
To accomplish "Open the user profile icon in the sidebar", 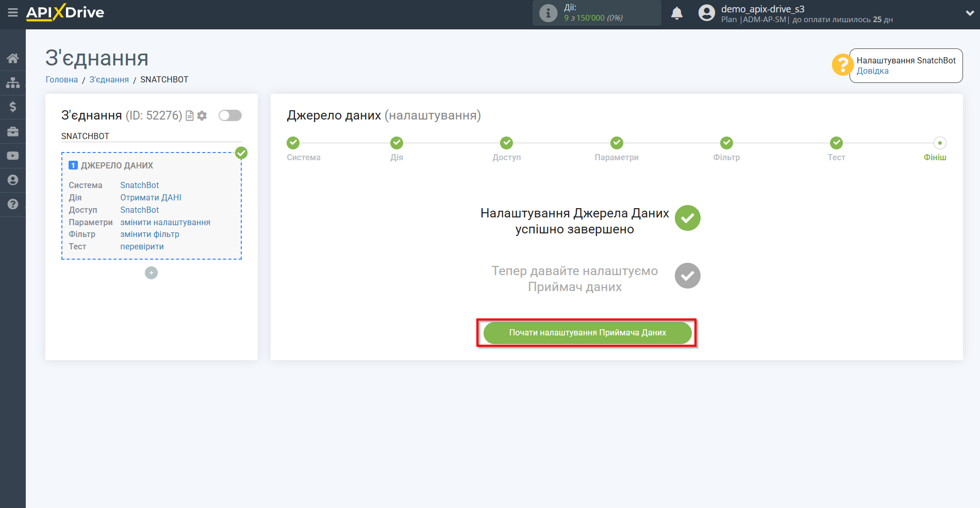I will click(x=13, y=180).
